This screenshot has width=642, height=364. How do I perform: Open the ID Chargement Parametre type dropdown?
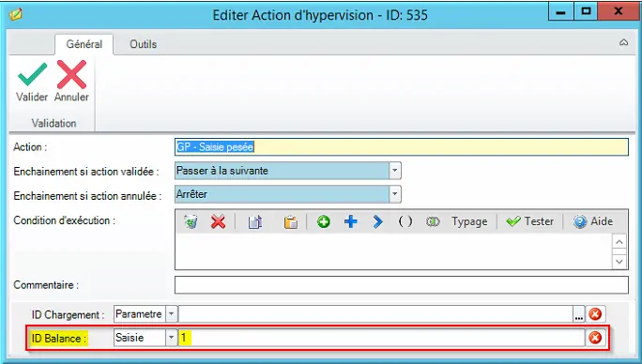pyautogui.click(x=172, y=314)
